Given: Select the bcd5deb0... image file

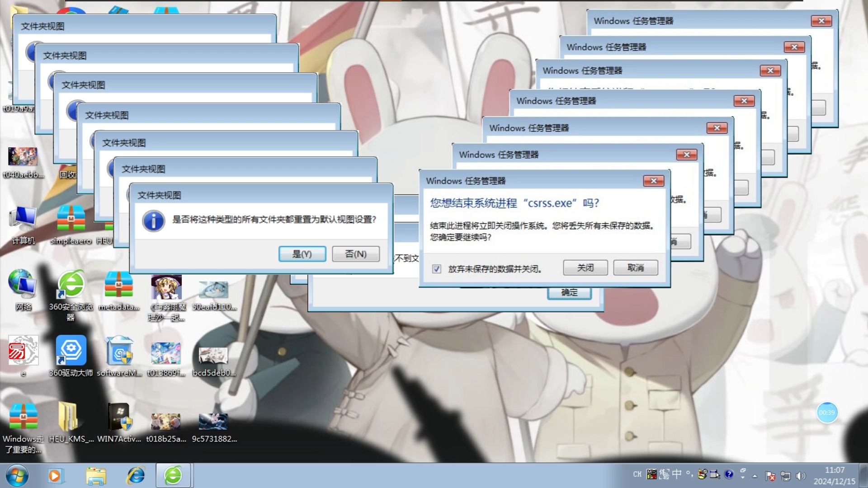Looking at the screenshot, I should pos(214,361).
